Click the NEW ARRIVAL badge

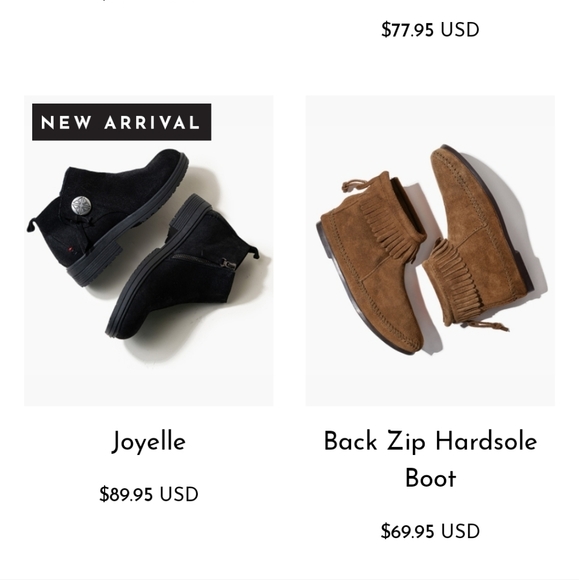pos(122,122)
